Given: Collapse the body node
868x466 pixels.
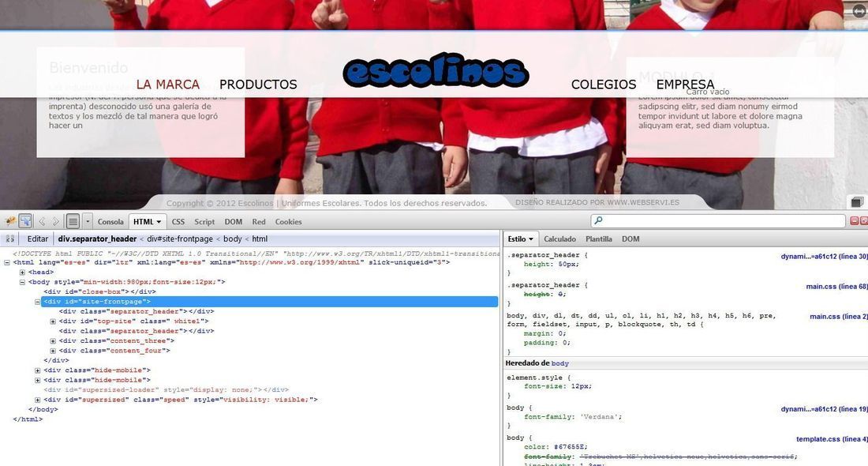Looking at the screenshot, I should coord(22,282).
